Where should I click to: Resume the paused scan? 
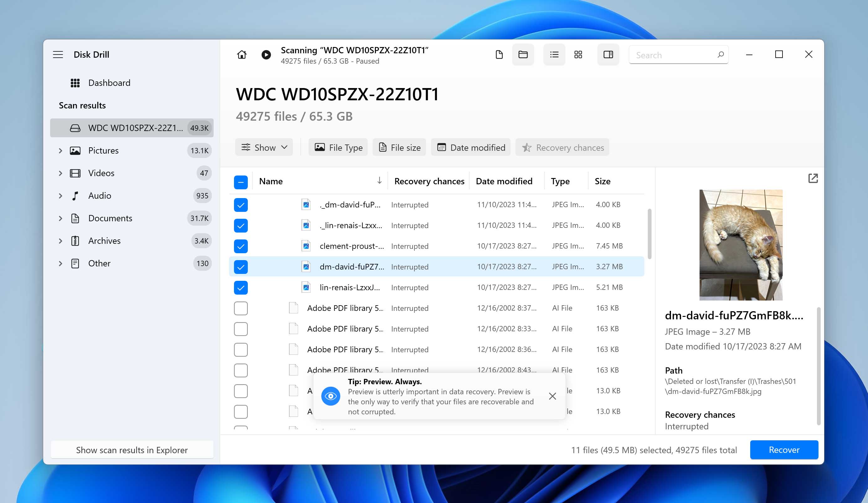tap(266, 55)
